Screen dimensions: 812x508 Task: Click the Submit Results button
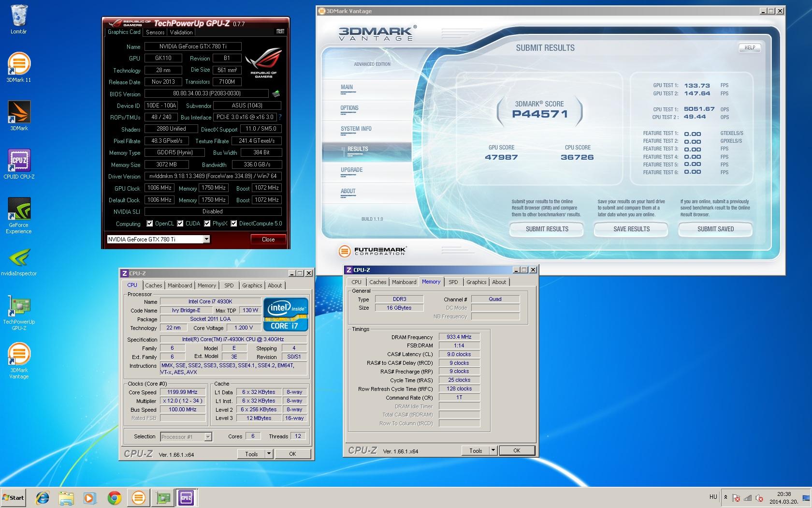click(547, 229)
